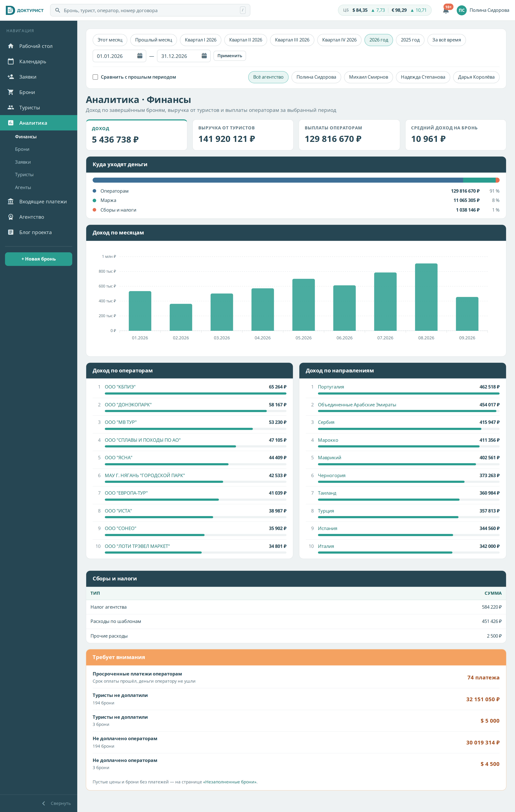Click the Туристы people icon

[11, 108]
